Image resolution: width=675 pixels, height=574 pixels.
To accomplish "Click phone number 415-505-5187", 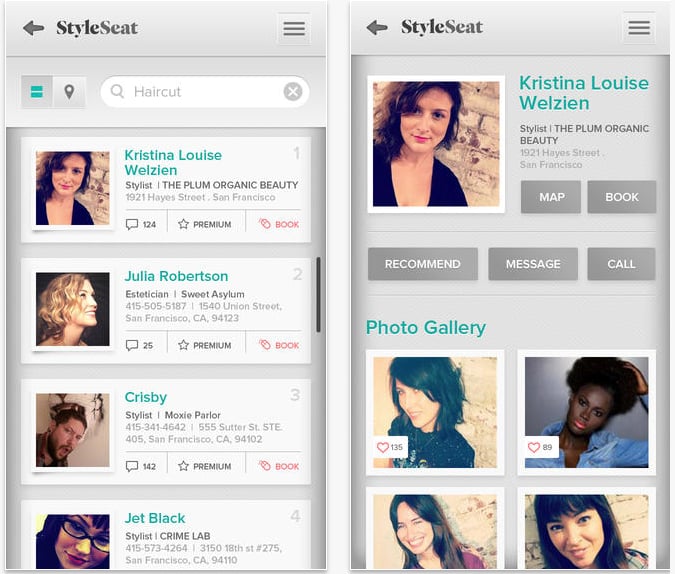I will click(156, 306).
